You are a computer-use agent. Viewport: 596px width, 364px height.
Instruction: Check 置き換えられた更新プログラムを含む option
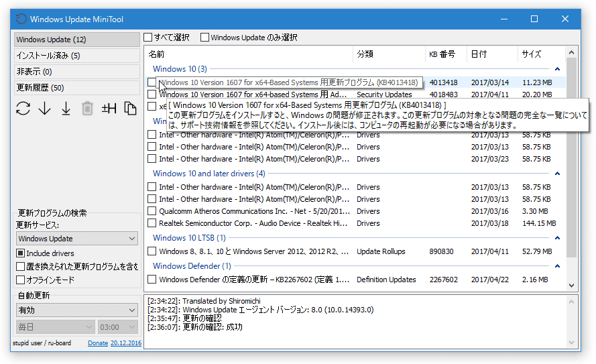point(21,267)
